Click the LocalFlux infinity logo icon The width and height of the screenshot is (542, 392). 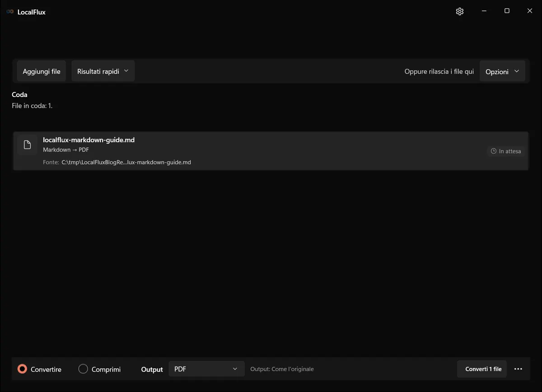10,12
